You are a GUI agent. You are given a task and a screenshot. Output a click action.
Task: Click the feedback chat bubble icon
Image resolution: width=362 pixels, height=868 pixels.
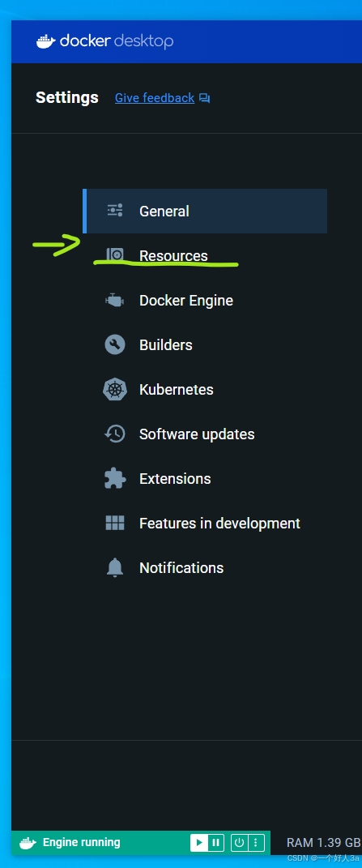pyautogui.click(x=205, y=99)
